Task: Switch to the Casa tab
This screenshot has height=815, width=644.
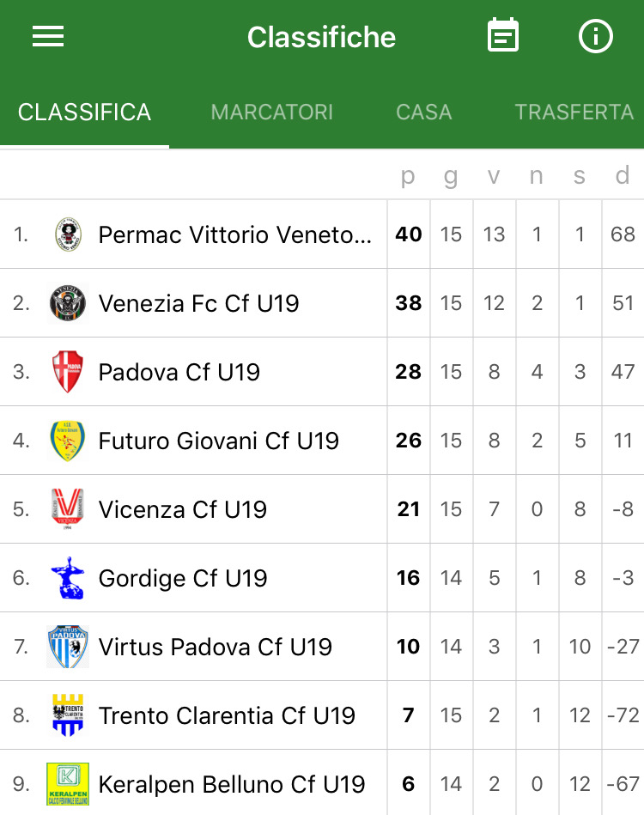Action: tap(423, 113)
